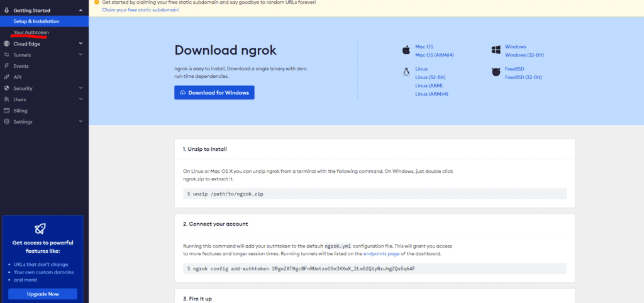Click the Mac OS download link

coord(424,47)
